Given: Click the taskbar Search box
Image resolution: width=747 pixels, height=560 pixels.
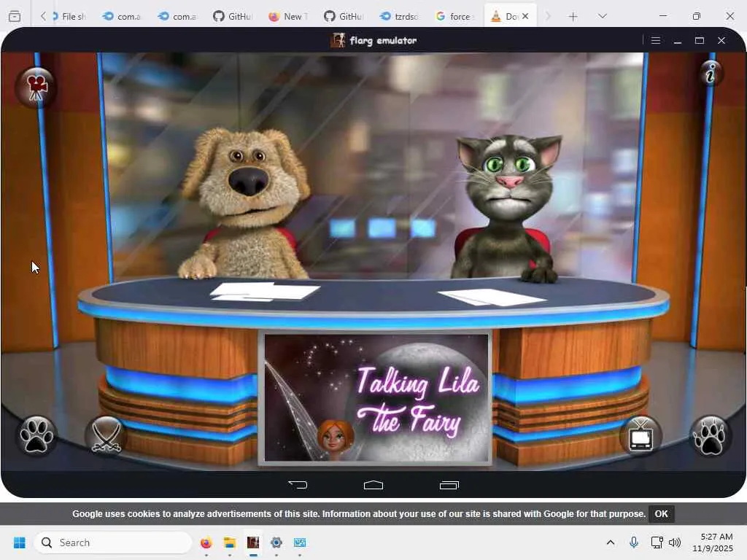Looking at the screenshot, I should coord(113,542).
